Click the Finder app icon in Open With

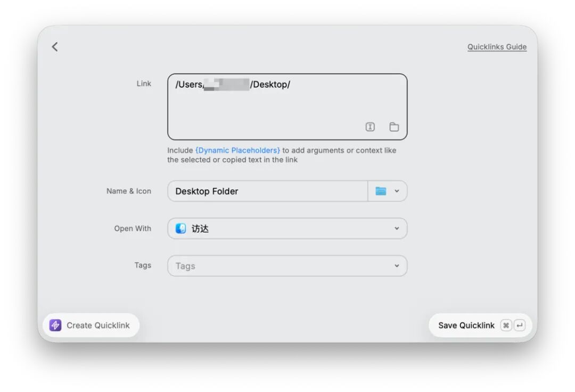tap(181, 228)
